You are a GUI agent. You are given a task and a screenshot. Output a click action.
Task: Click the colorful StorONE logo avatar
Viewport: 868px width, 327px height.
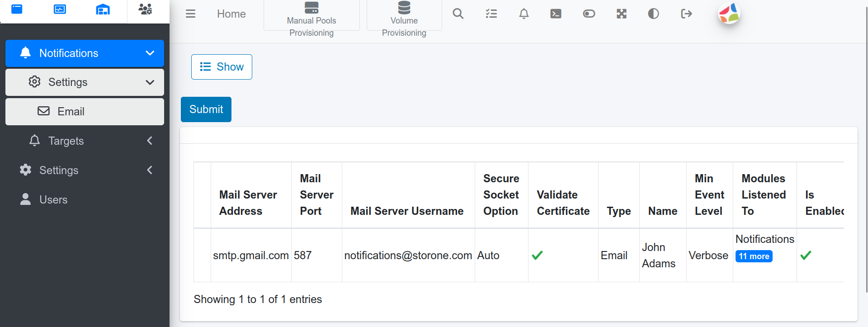(729, 14)
